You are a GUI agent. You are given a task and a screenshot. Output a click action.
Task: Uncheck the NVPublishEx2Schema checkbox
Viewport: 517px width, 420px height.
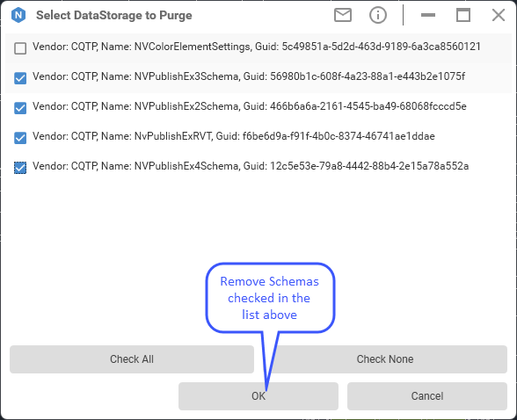(20, 108)
